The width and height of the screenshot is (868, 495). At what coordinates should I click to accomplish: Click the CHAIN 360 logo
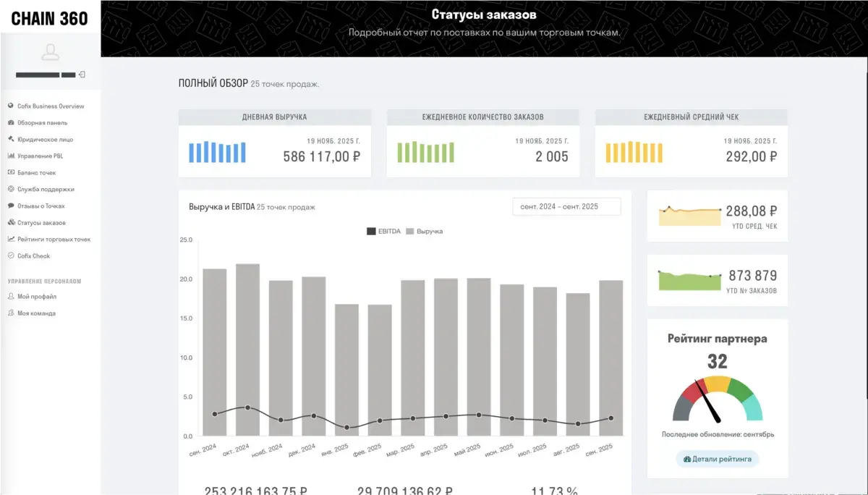50,18
